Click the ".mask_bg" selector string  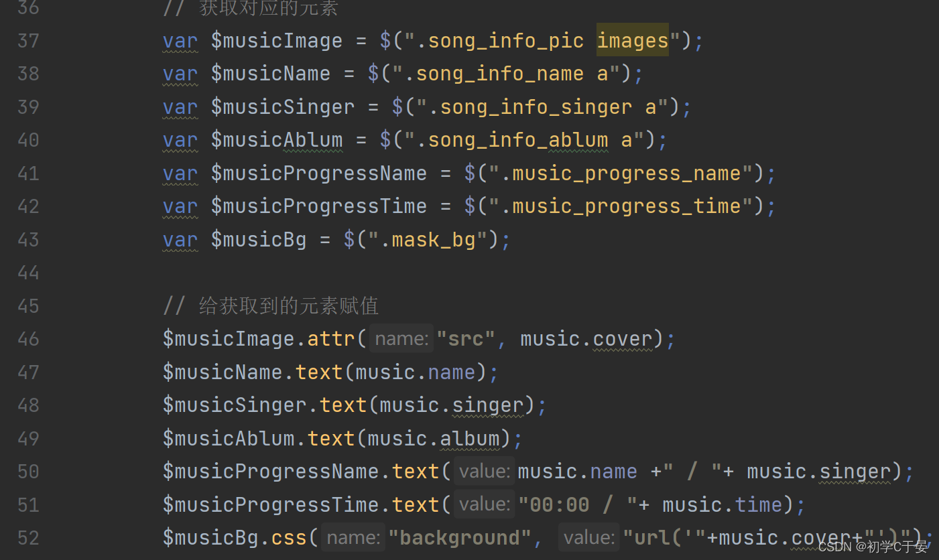(x=428, y=240)
